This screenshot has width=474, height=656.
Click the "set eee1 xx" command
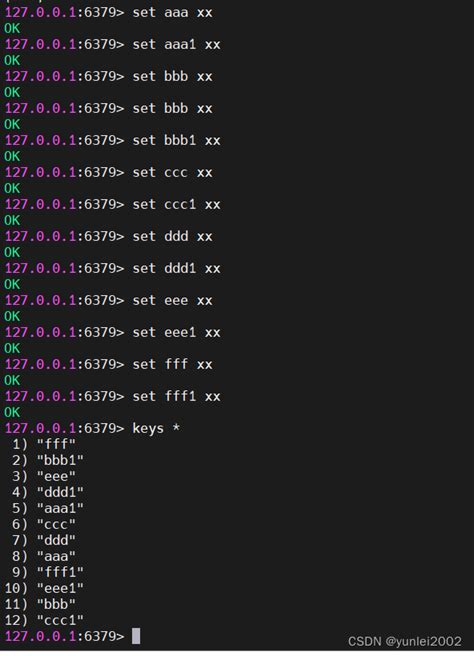(176, 332)
